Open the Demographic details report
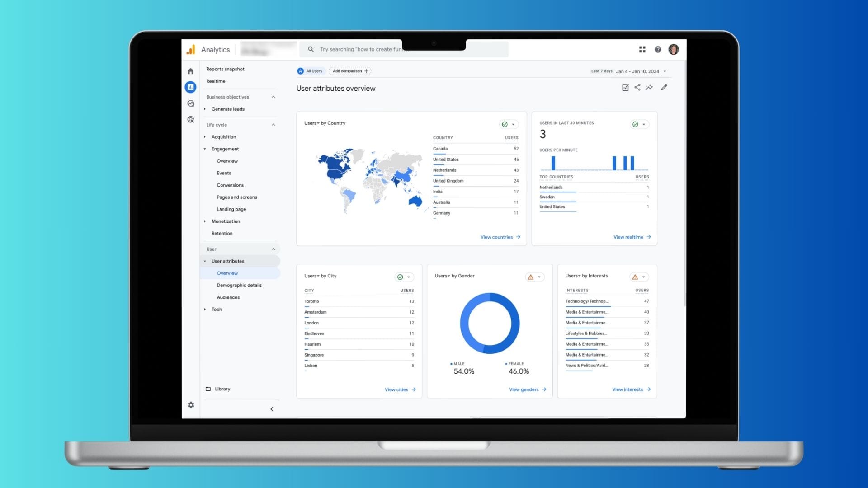The width and height of the screenshot is (868, 488). [238, 285]
